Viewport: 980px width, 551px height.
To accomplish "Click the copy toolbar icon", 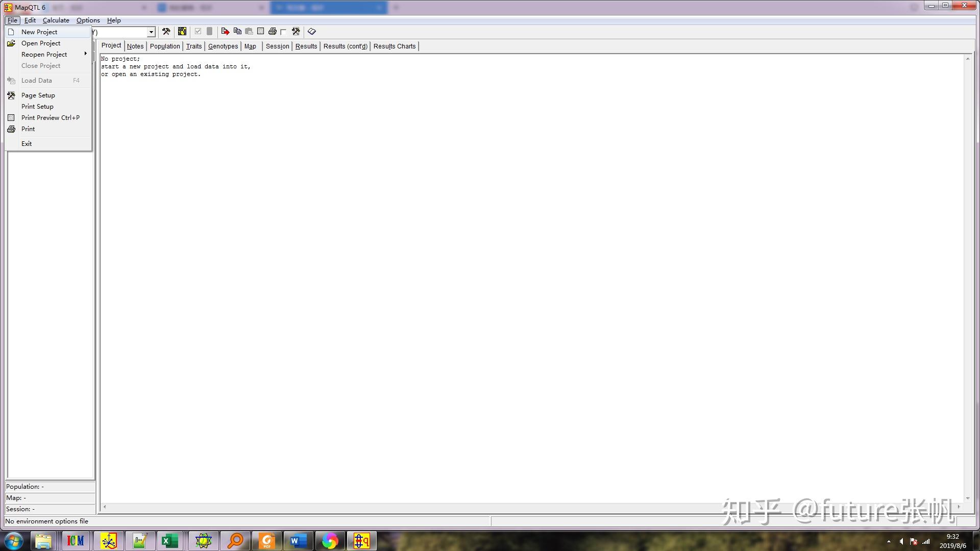I will (237, 32).
